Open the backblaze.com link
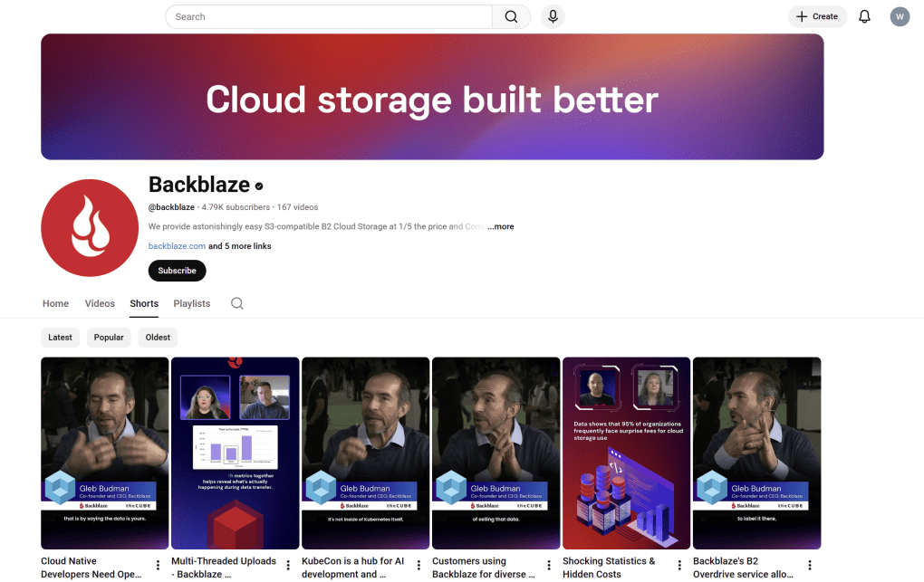 tap(177, 246)
